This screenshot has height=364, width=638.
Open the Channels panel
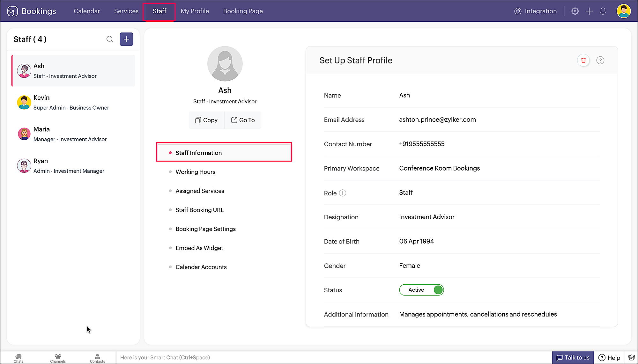click(x=58, y=358)
